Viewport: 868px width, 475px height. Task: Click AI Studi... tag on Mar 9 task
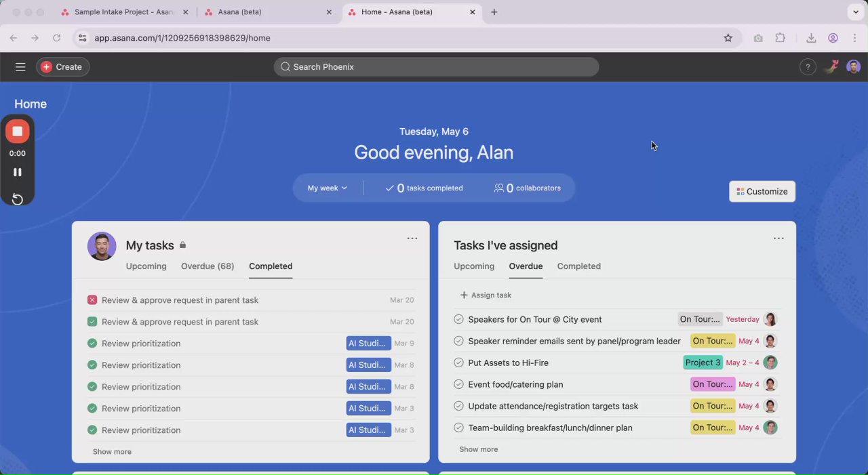tap(368, 344)
